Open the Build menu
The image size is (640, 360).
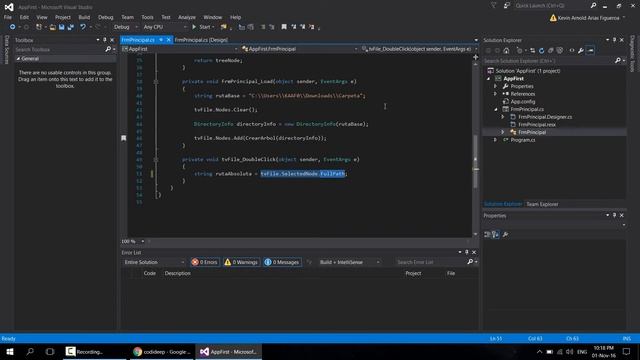(84, 17)
